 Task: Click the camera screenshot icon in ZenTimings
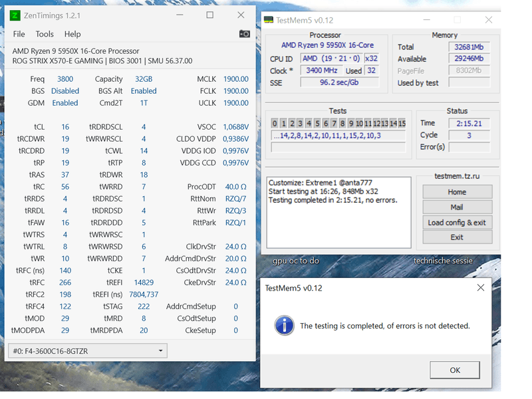coord(245,34)
